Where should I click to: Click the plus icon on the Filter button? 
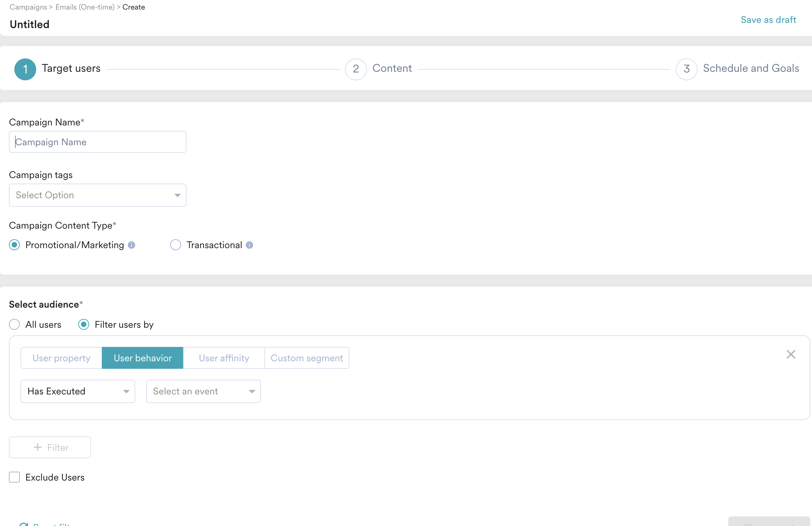point(37,447)
